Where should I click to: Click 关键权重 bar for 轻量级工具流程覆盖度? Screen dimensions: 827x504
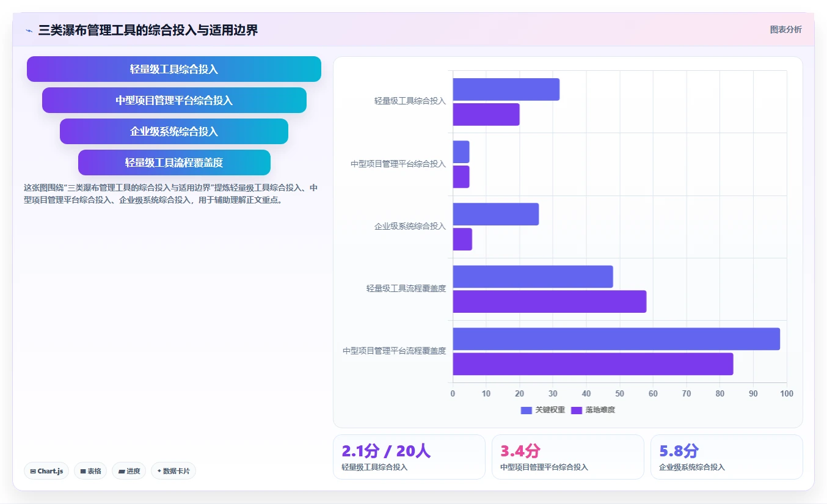click(533, 277)
